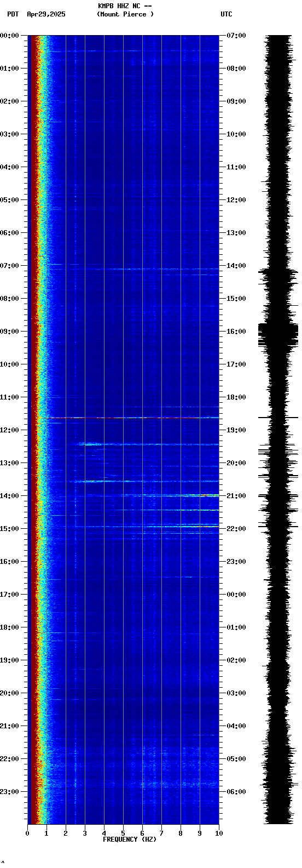Click 19:00 on the UTC axis
Screen dimensions: 302x868
[x=236, y=430]
